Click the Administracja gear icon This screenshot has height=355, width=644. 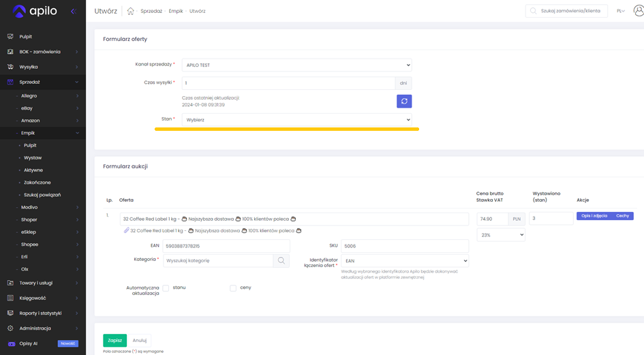[x=10, y=328]
